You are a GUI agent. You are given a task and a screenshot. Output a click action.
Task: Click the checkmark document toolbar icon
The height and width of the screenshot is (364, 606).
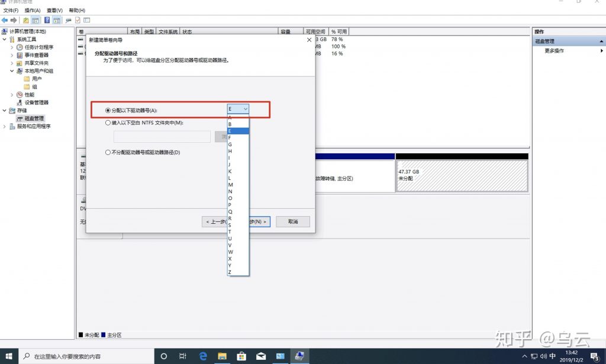[x=78, y=20]
